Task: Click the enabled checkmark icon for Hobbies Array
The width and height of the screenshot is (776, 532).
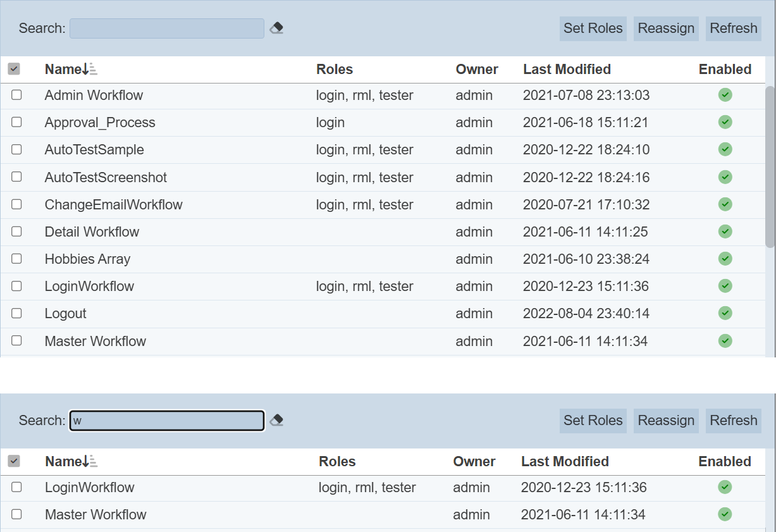Action: [725, 259]
